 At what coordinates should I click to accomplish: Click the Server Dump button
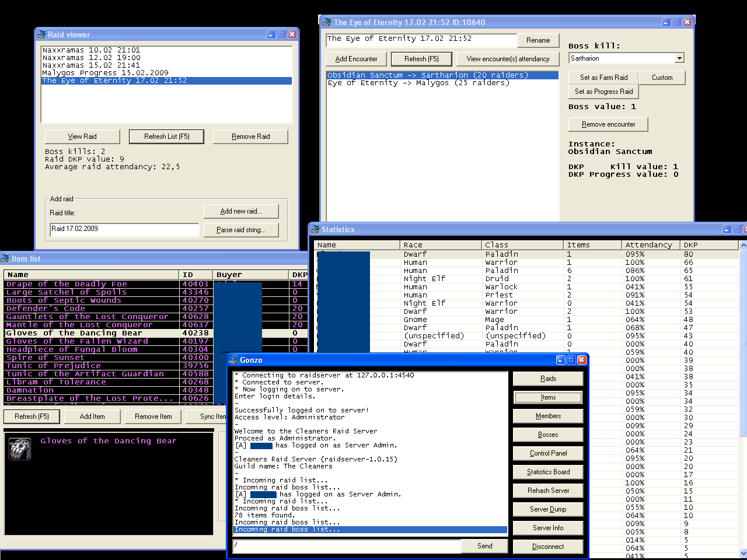[x=548, y=509]
